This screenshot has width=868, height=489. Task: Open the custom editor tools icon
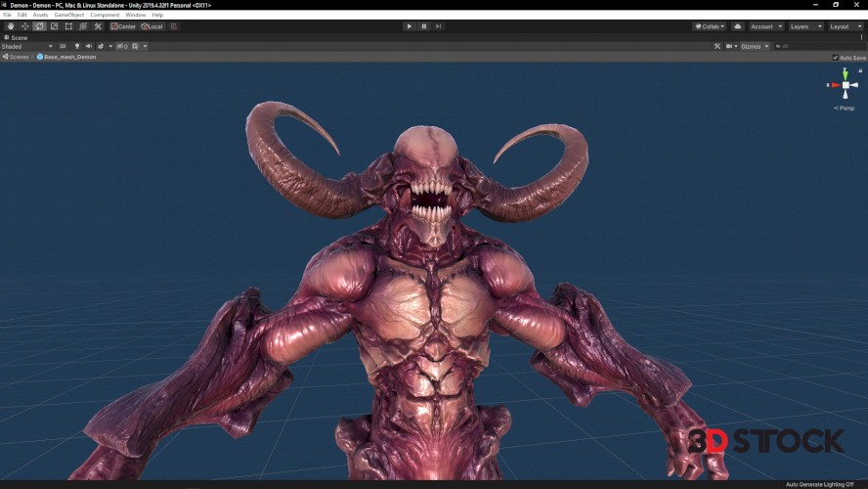[98, 26]
